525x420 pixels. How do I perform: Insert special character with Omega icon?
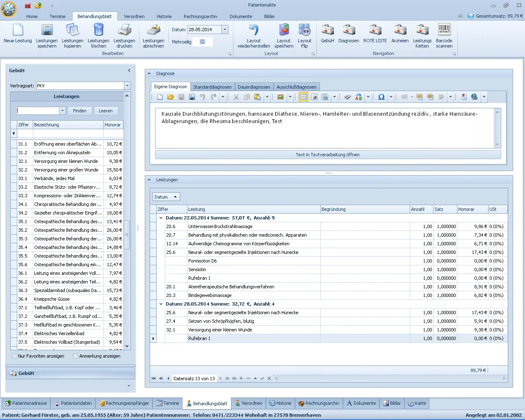pos(381,97)
